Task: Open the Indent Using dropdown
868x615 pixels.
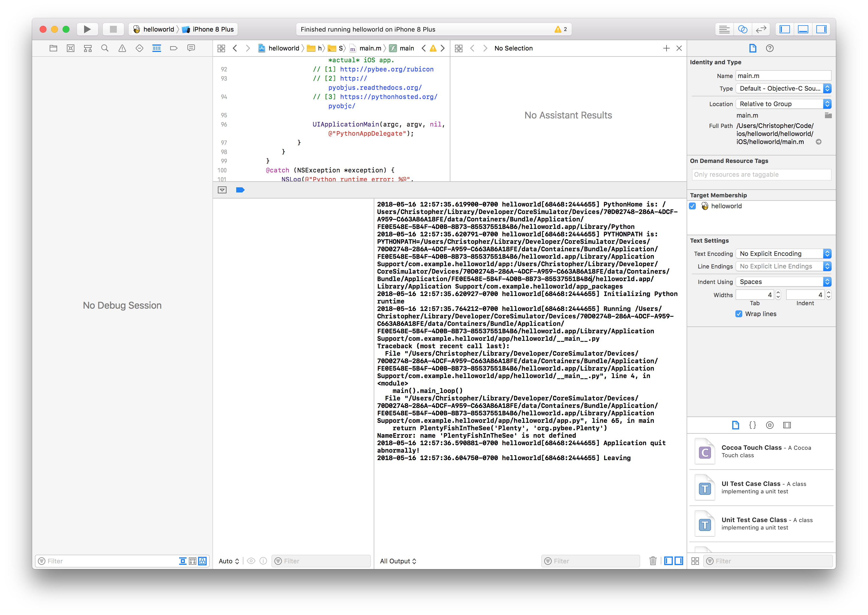Action: tap(783, 282)
